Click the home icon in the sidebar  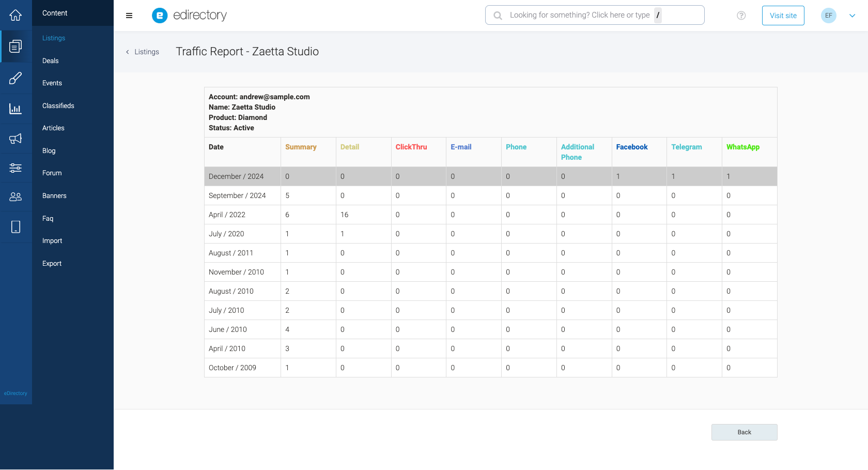tap(16, 15)
